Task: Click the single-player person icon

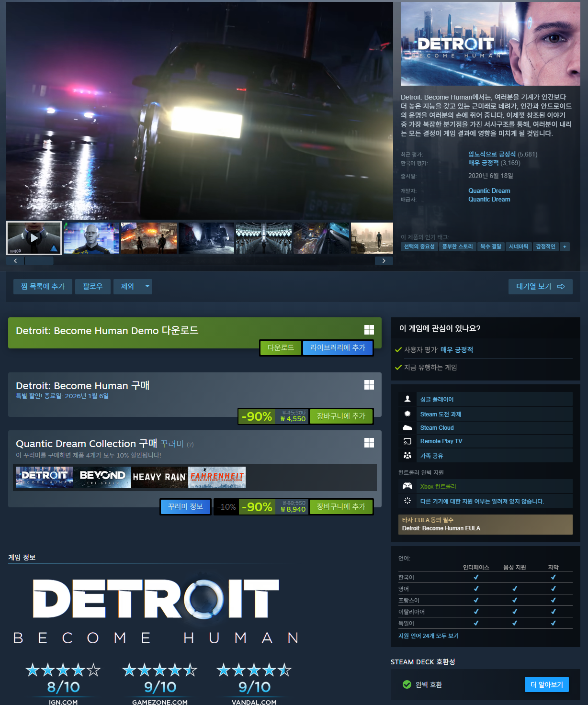Action: 407,399
